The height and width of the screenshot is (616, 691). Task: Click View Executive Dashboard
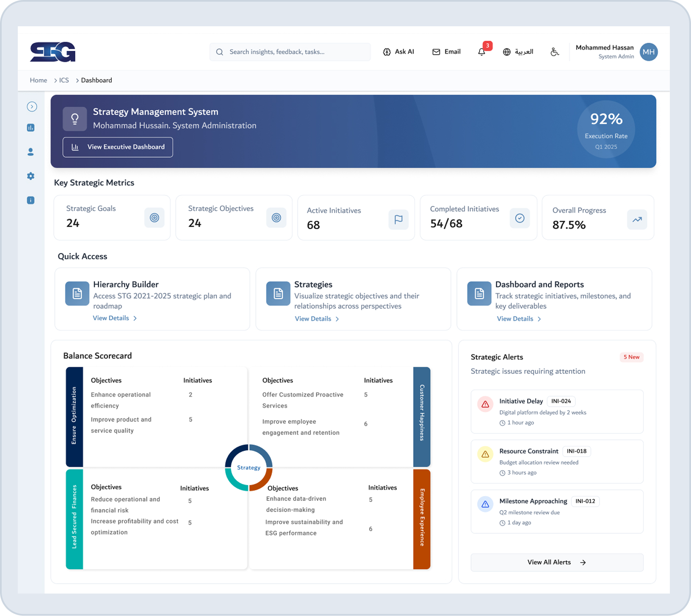[x=118, y=147]
